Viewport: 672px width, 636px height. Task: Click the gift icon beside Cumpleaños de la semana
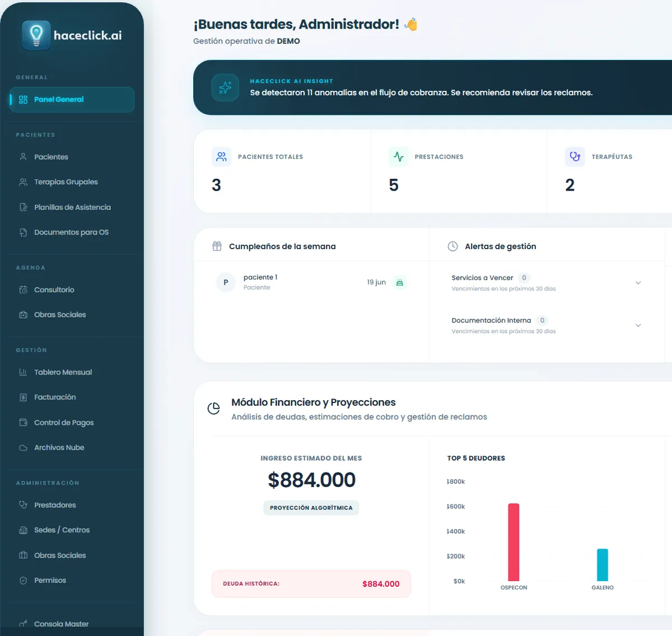pos(217,246)
